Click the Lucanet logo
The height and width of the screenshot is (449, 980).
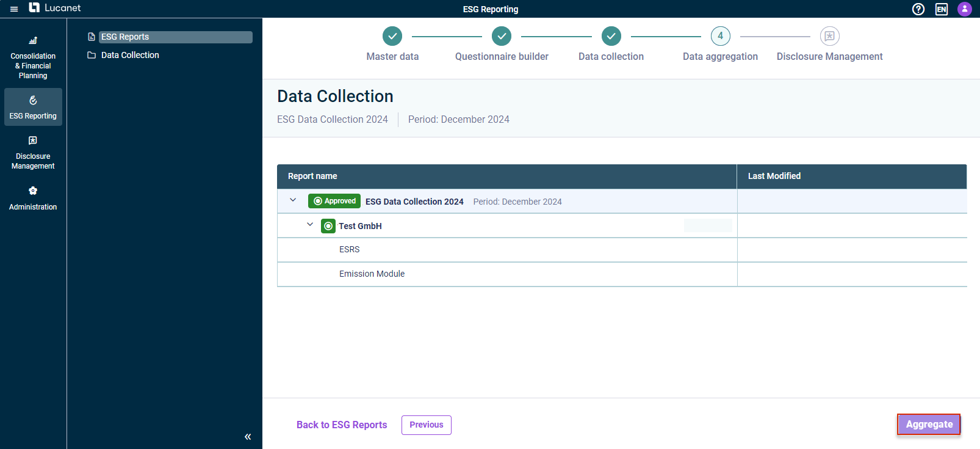click(55, 8)
